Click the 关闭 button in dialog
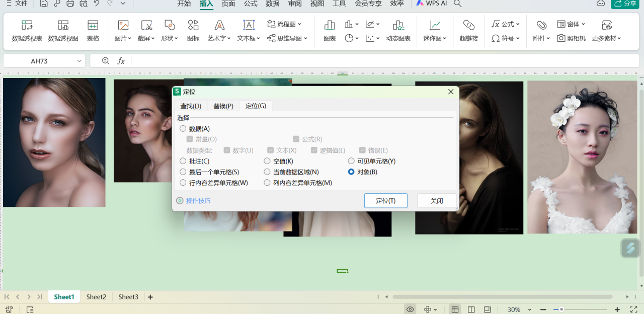 (437, 201)
